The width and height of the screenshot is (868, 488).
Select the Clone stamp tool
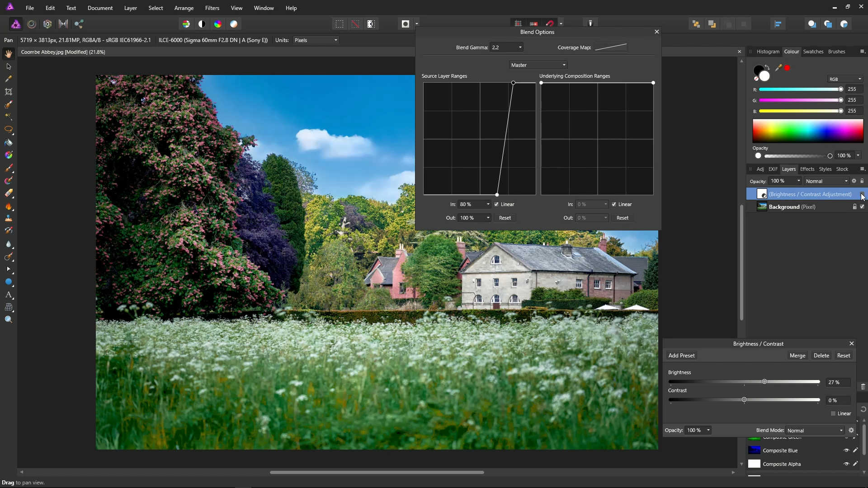point(9,219)
